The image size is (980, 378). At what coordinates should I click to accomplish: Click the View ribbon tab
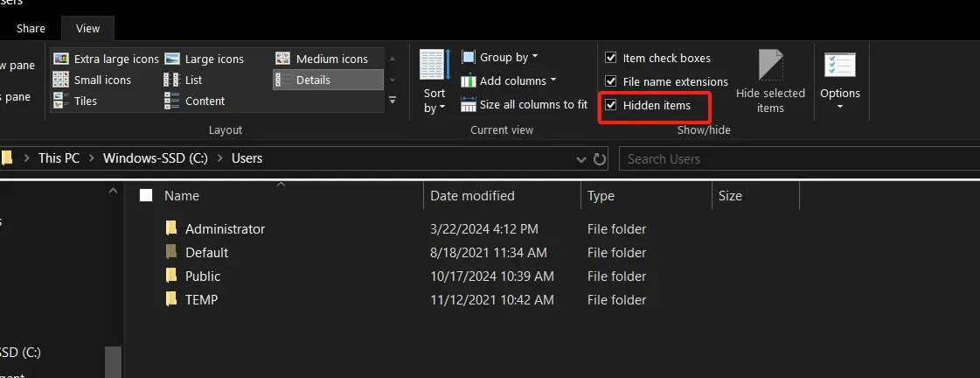coord(87,28)
